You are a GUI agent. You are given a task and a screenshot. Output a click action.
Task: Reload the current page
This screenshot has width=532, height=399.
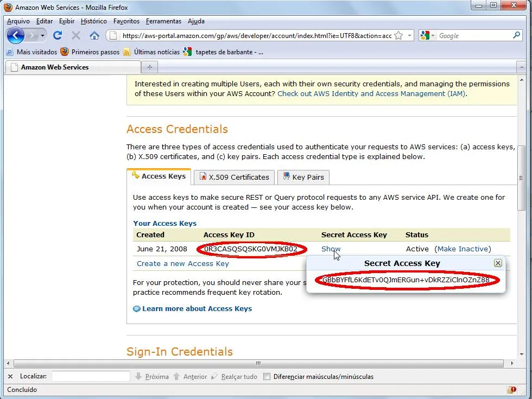click(58, 35)
